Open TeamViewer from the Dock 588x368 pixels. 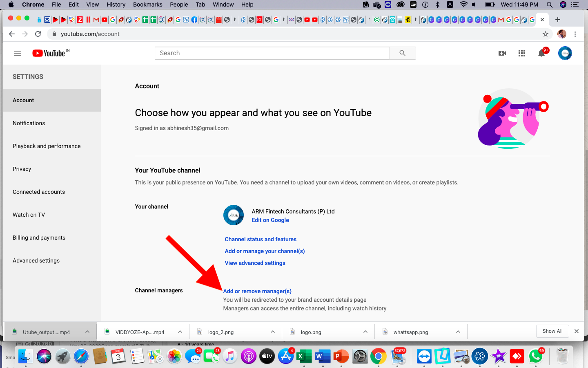click(x=424, y=357)
